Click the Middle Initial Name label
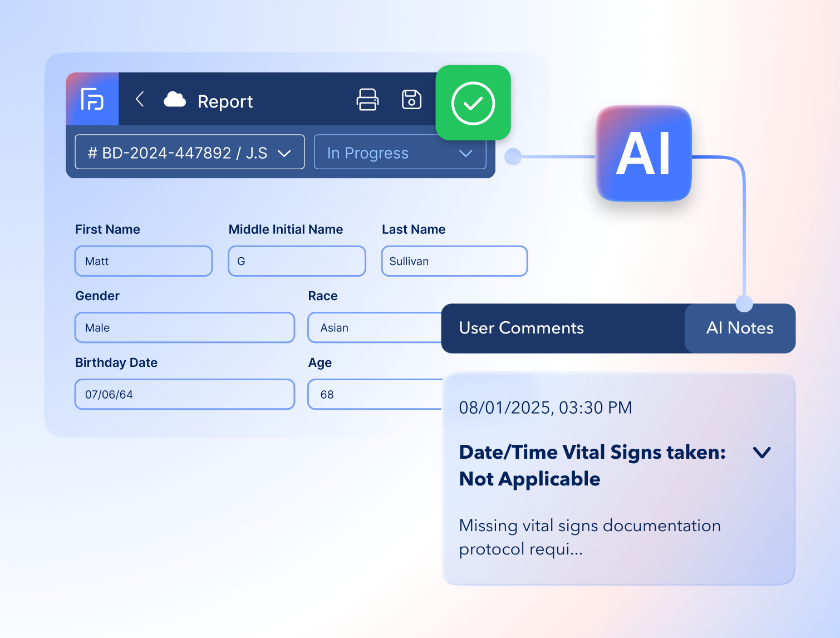 [286, 229]
